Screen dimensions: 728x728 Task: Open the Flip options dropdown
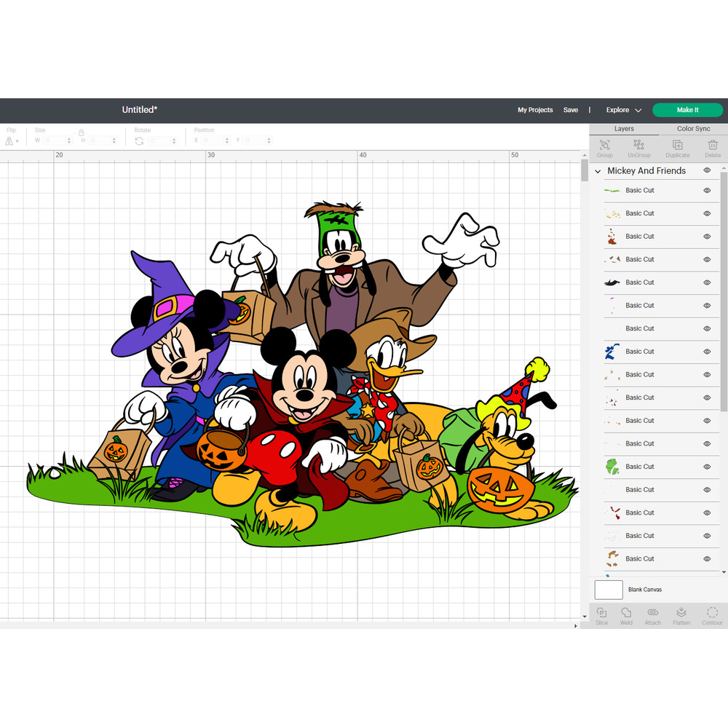click(11, 140)
